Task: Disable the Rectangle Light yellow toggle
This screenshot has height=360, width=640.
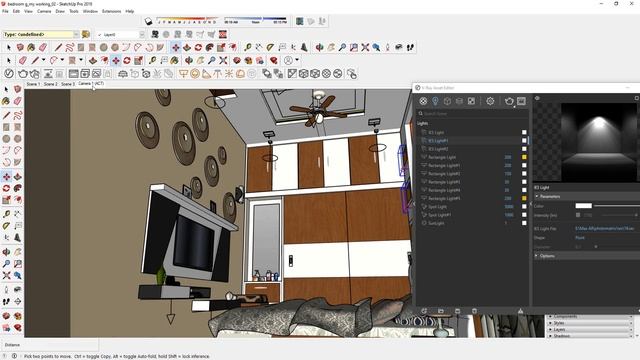Action: click(524, 157)
